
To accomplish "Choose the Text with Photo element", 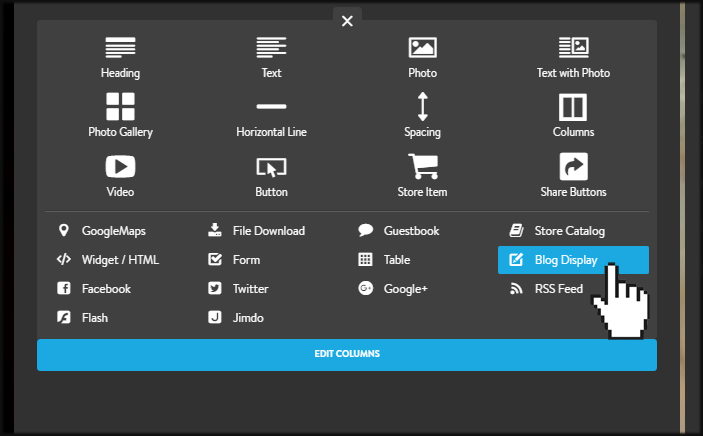I will [573, 58].
